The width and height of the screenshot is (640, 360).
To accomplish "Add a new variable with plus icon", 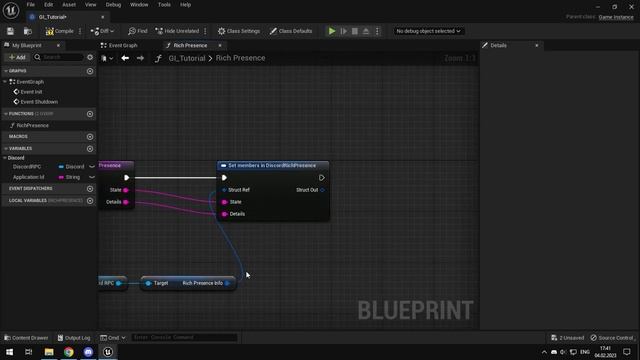I will (90, 149).
